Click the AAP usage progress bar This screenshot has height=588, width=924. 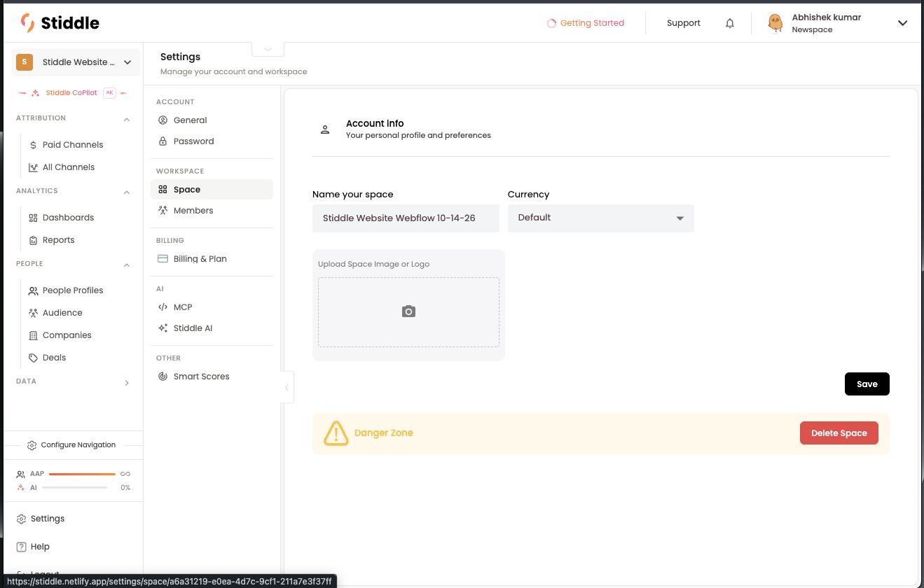tap(82, 474)
